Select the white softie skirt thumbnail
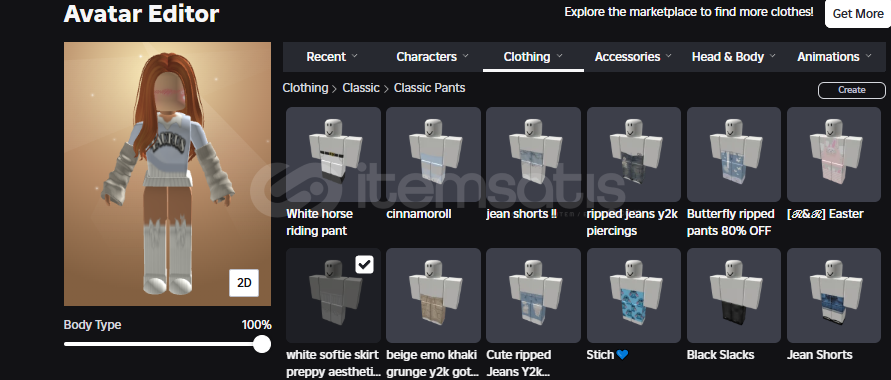This screenshot has height=380, width=891. click(333, 295)
